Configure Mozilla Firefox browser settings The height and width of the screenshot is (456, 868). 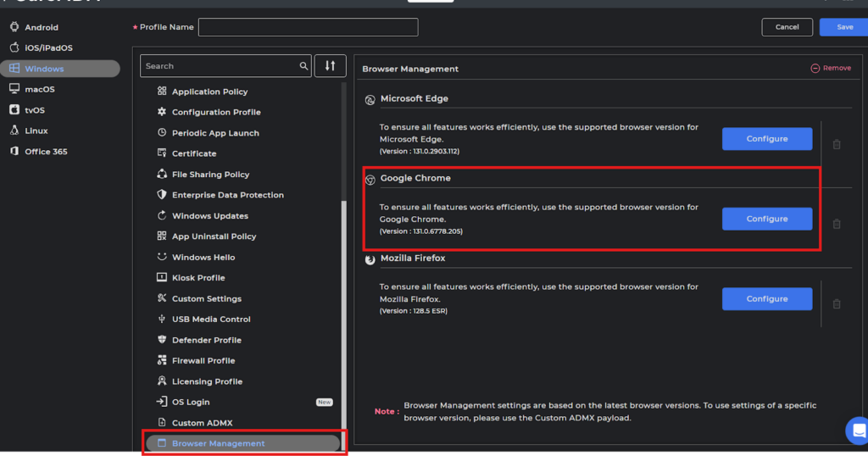(x=766, y=298)
